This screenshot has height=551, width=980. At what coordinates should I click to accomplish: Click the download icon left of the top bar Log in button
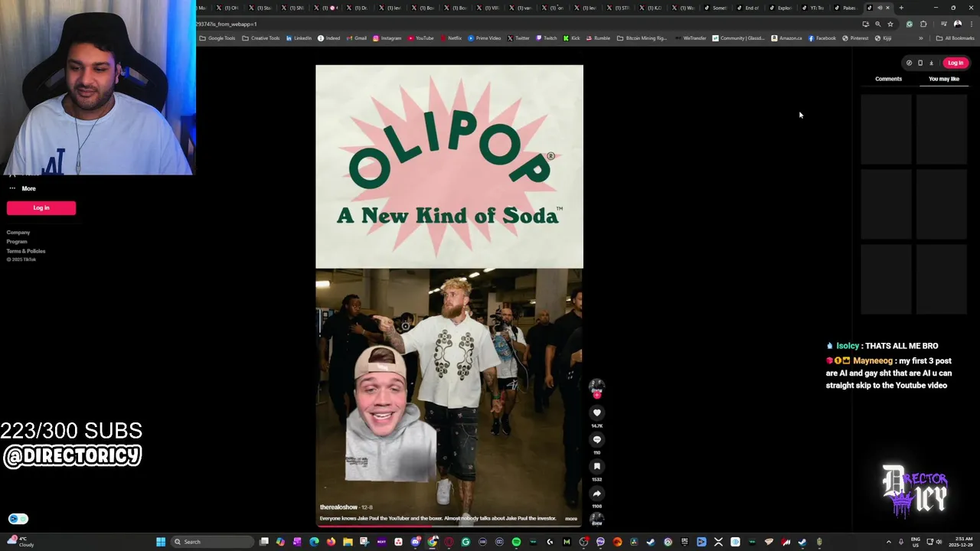931,63
